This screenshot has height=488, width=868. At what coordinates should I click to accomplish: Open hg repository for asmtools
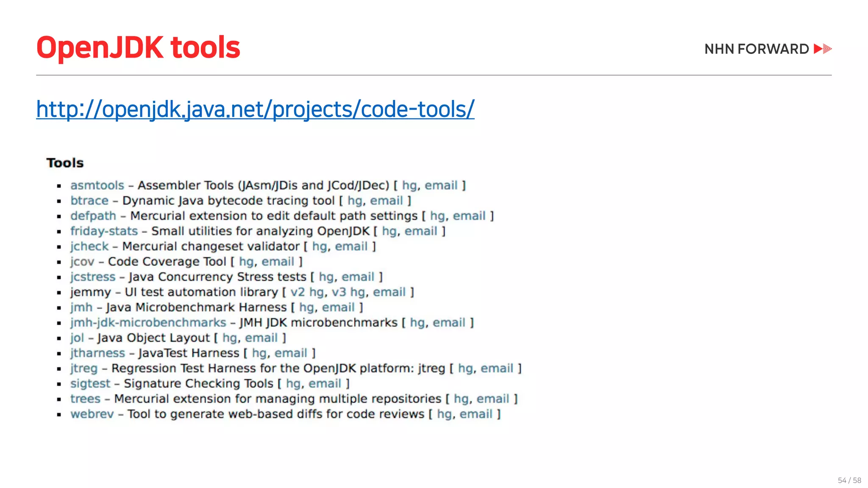click(409, 186)
